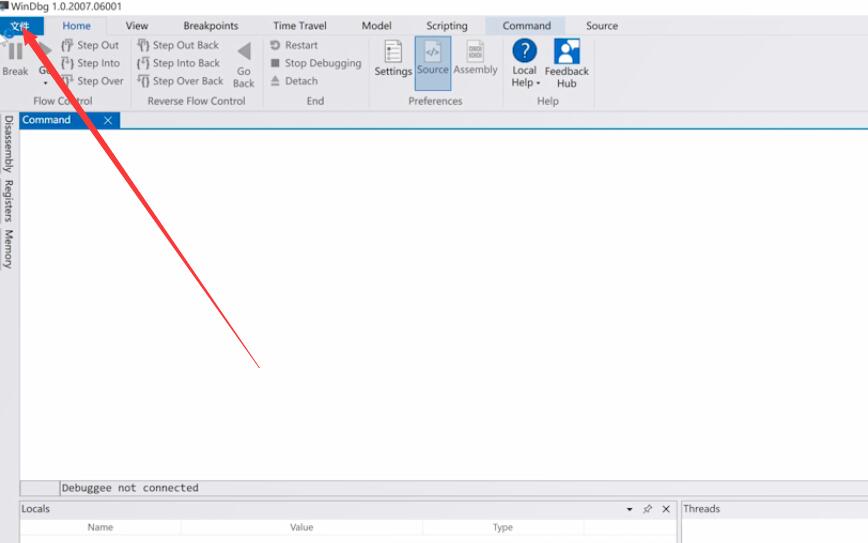Click the Detach button
The width and height of the screenshot is (868, 543).
(294, 81)
